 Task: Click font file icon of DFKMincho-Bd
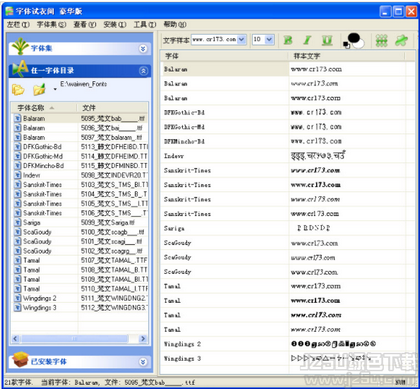[18, 166]
